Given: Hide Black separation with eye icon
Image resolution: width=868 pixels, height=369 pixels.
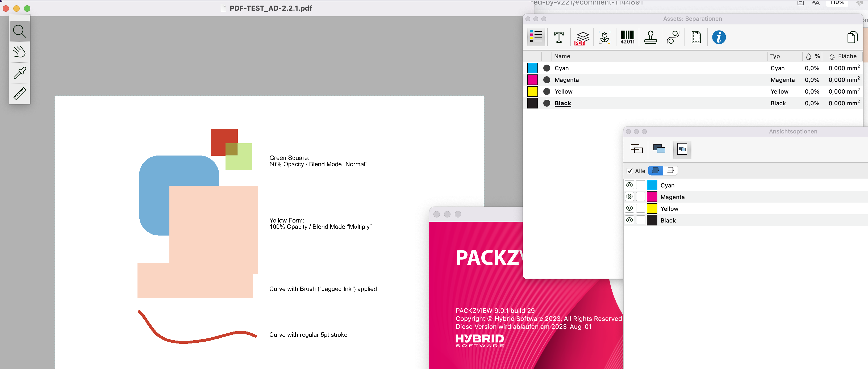Looking at the screenshot, I should point(629,220).
